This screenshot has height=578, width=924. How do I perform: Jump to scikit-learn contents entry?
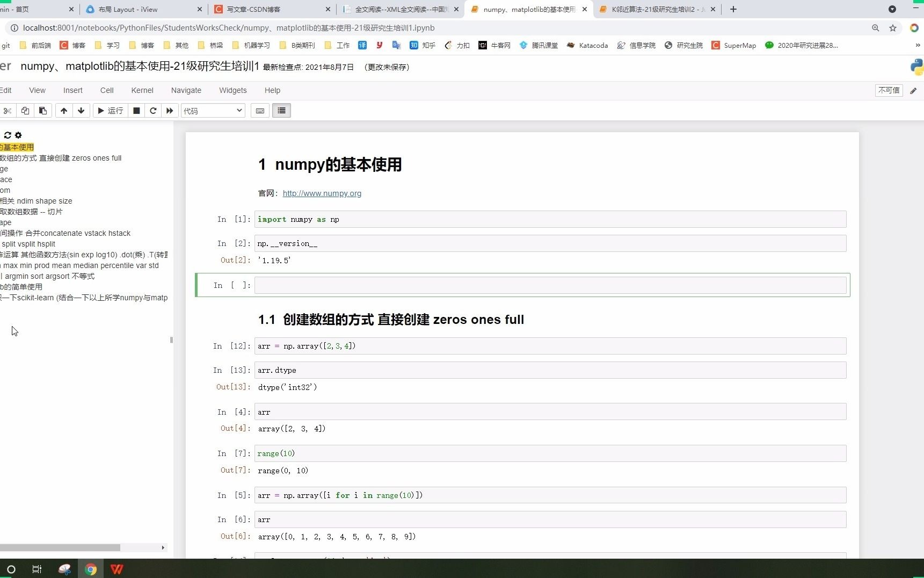coord(84,298)
